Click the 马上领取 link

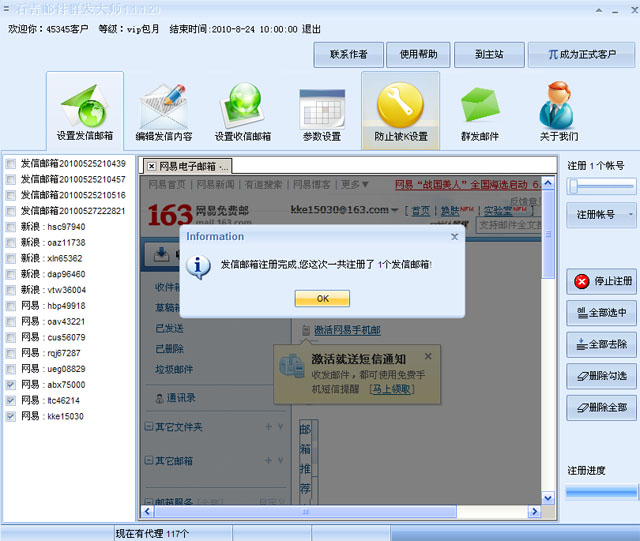[392, 389]
